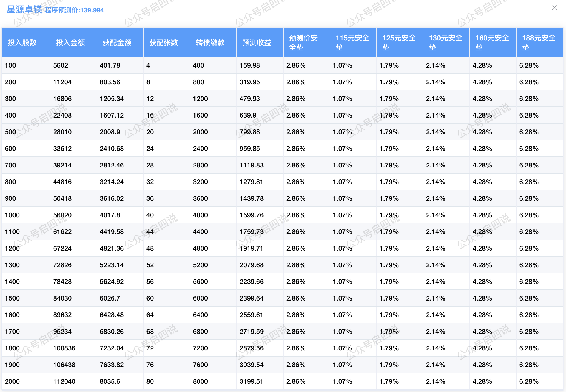Select the 获配张数 column header

click(164, 43)
